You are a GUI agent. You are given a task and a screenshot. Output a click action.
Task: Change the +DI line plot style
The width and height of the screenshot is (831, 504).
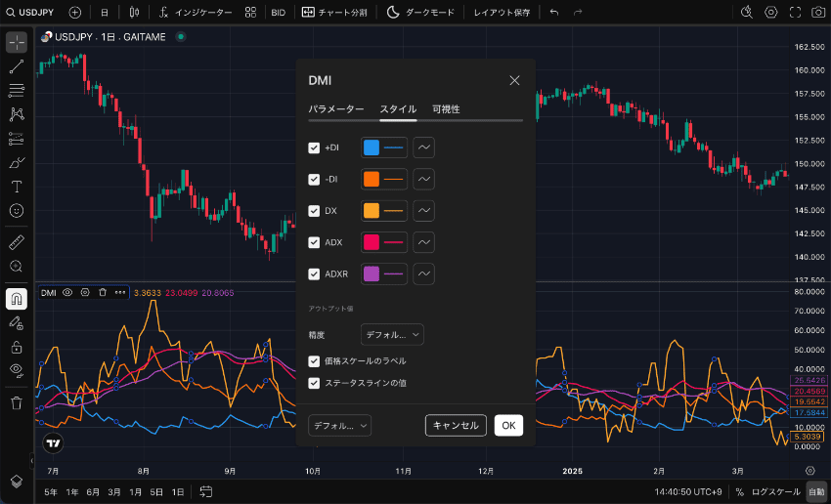coord(424,147)
